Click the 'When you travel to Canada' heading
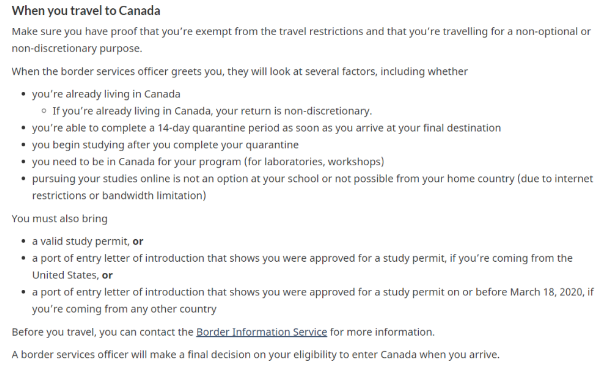The image size is (600, 368). pyautogui.click(x=86, y=11)
